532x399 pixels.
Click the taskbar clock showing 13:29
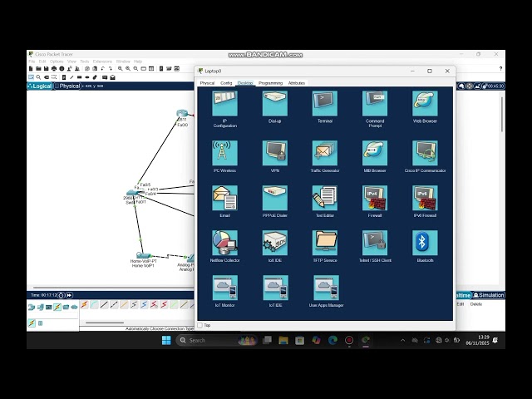click(x=477, y=340)
